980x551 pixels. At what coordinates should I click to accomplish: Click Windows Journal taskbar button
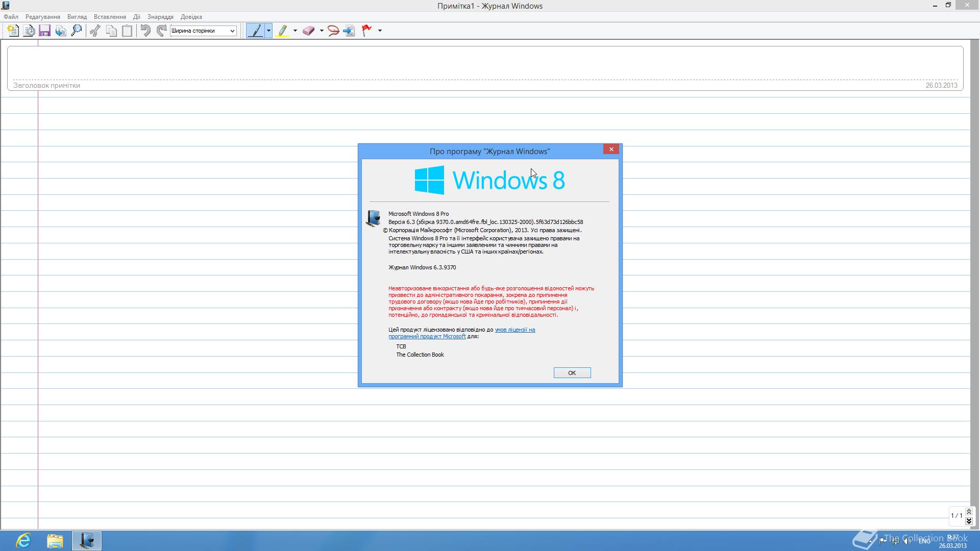87,541
